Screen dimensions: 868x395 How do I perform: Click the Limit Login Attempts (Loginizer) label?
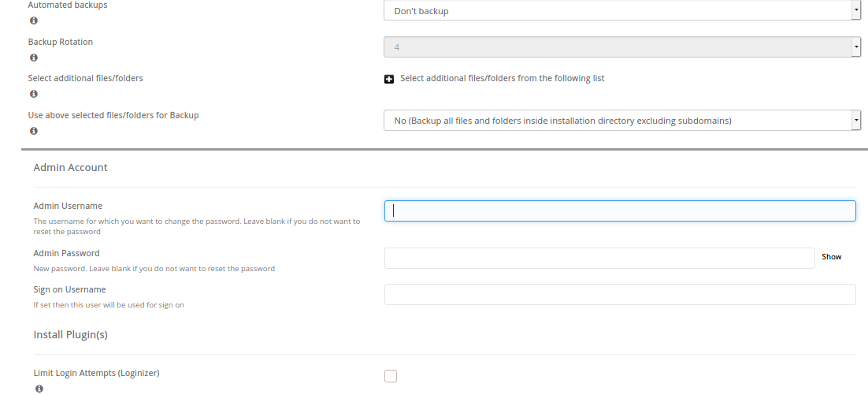click(96, 374)
